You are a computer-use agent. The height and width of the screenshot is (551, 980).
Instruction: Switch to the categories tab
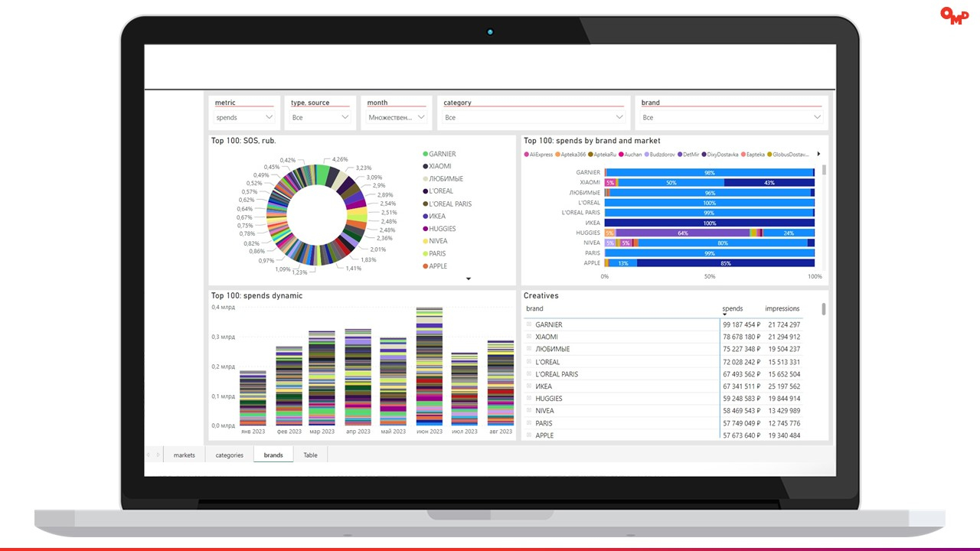[x=230, y=455]
